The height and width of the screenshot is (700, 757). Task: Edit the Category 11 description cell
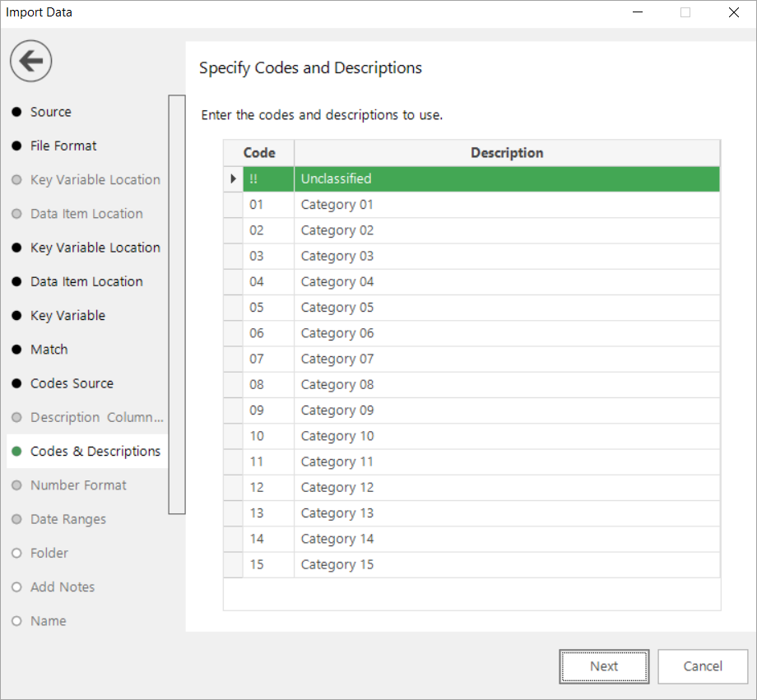coord(507,462)
